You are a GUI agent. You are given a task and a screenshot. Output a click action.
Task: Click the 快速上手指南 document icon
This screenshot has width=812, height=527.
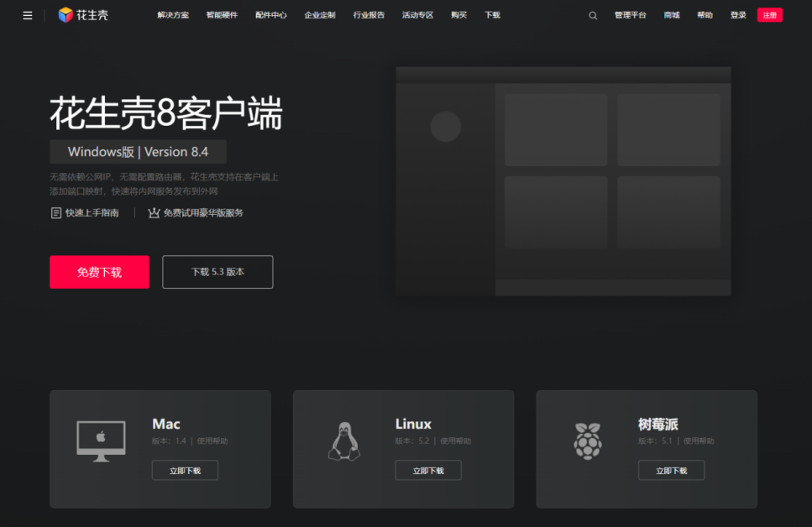pyautogui.click(x=56, y=213)
